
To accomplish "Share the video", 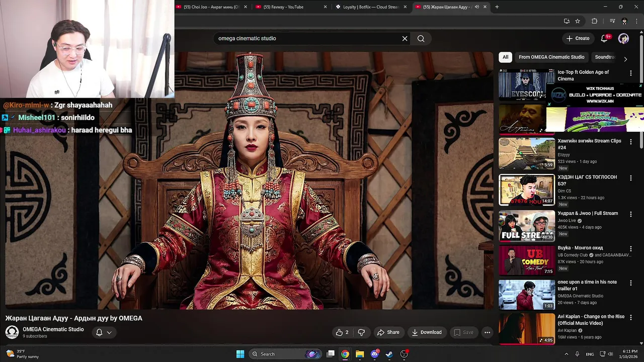I will click(x=388, y=332).
